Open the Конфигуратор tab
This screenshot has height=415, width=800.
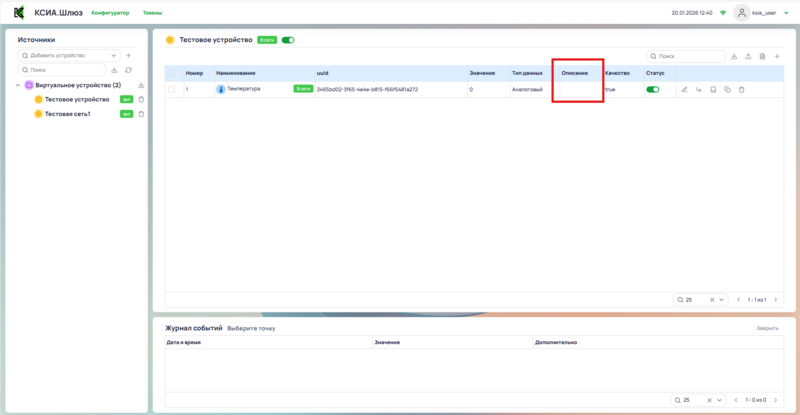pyautogui.click(x=110, y=13)
